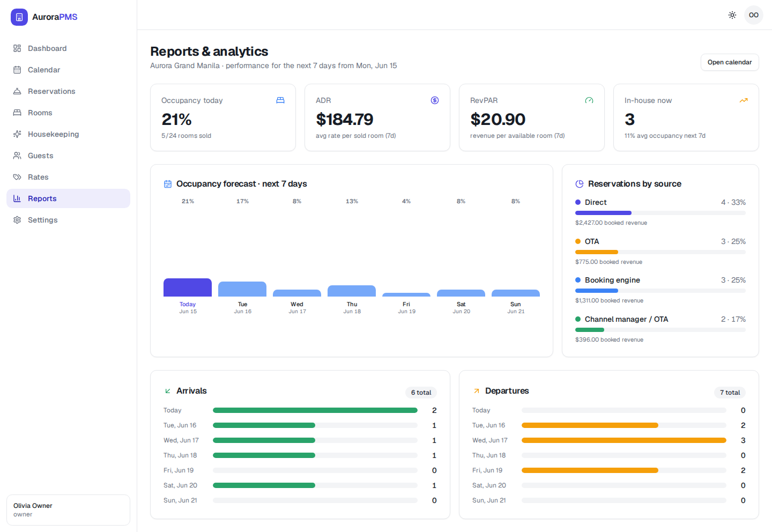The width and height of the screenshot is (772, 532).
Task: Click the Fri Jun 19 forecast bar
Action: click(406, 295)
